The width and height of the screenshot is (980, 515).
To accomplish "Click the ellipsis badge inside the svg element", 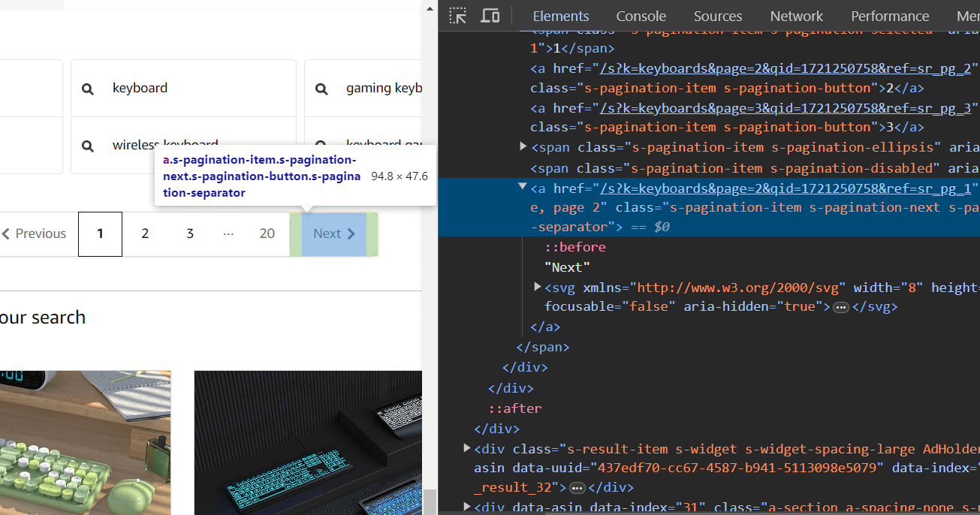I will [x=841, y=307].
